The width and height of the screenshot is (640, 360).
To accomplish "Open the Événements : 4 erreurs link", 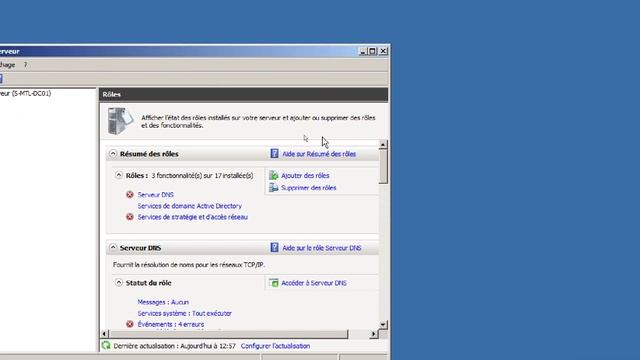I will (x=171, y=324).
